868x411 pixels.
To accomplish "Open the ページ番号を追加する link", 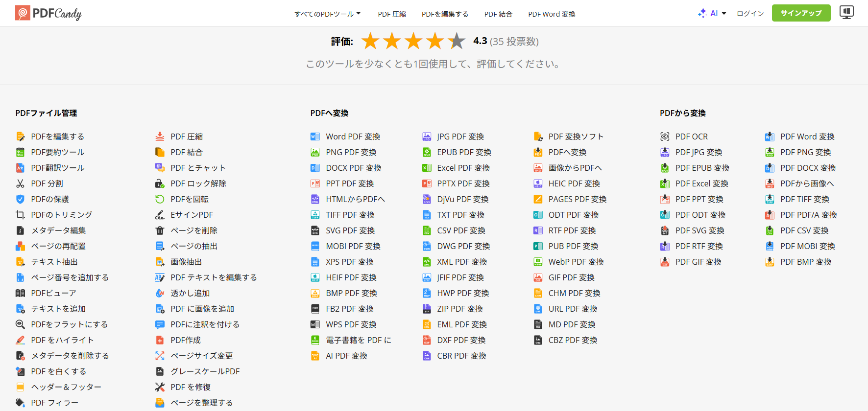I will click(x=70, y=277).
